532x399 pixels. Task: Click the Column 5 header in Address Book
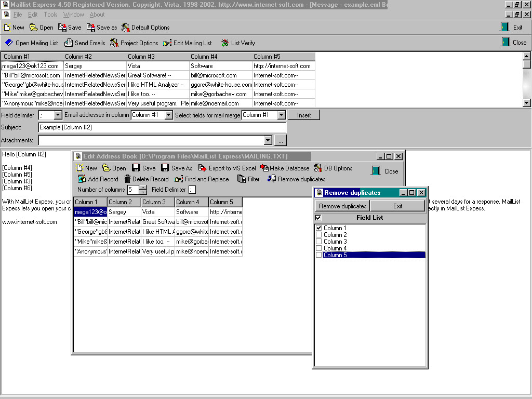coord(225,202)
